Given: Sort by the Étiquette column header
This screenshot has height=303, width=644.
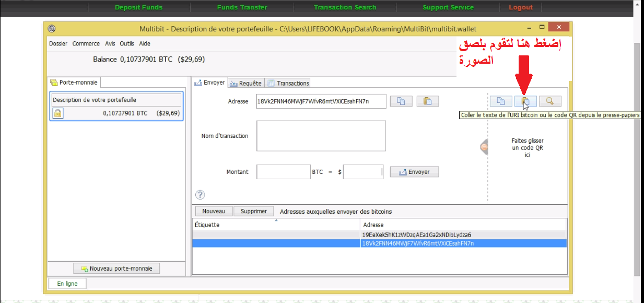Looking at the screenshot, I should [x=276, y=225].
